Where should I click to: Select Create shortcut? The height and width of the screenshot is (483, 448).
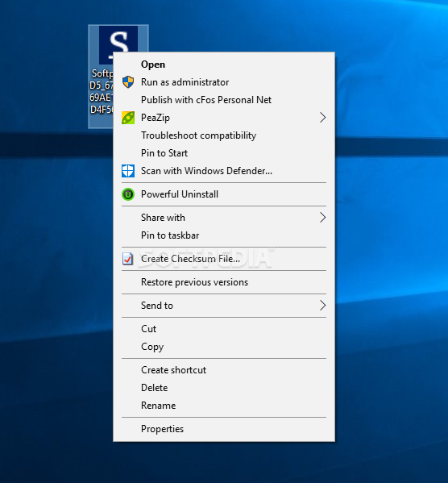224,370
